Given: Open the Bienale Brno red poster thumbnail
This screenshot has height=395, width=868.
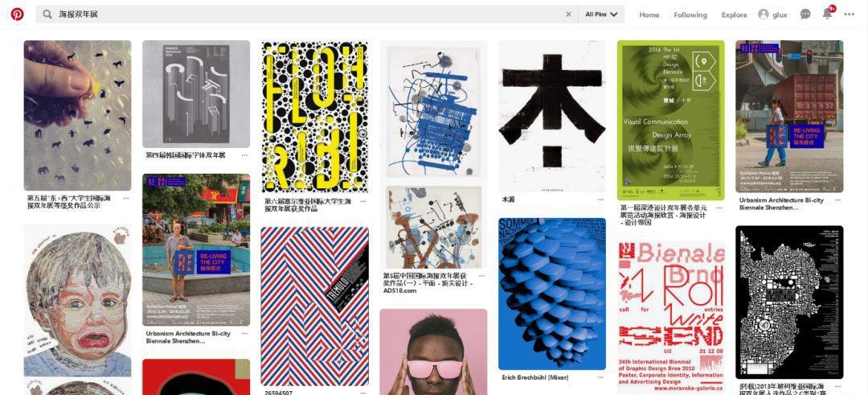Looking at the screenshot, I should pyautogui.click(x=671, y=317).
